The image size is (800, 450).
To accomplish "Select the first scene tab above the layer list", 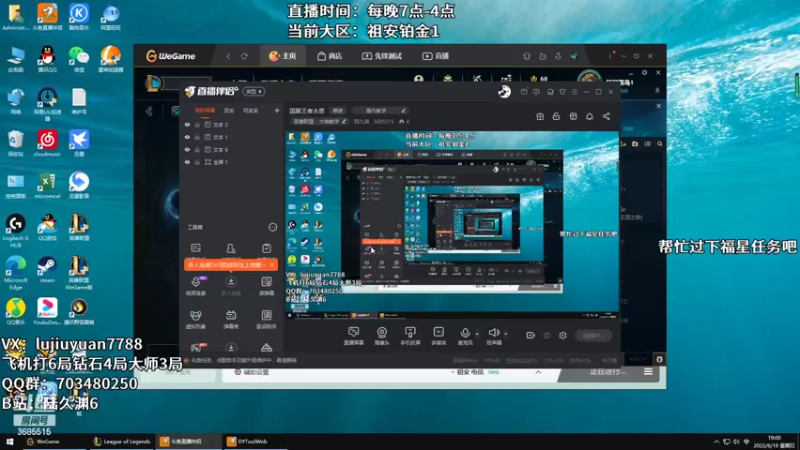I will 205,111.
